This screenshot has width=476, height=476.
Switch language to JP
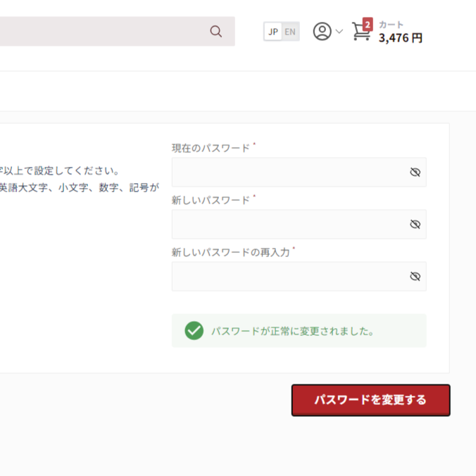[x=273, y=32]
